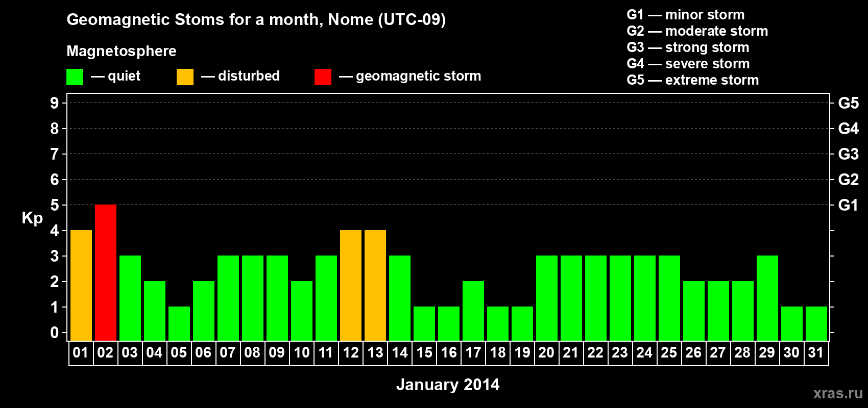This screenshot has width=868, height=408.
Task: Click the Kp axis value "0"
Action: [x=55, y=333]
